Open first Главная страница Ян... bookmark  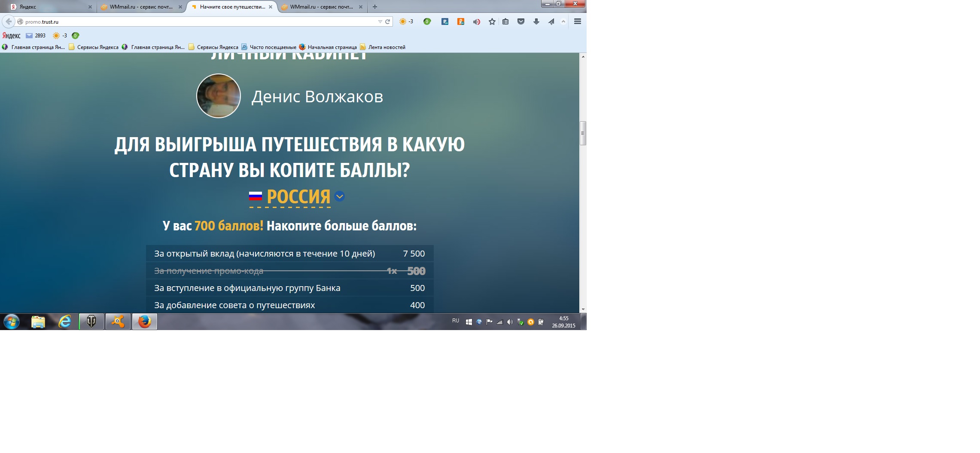[33, 47]
